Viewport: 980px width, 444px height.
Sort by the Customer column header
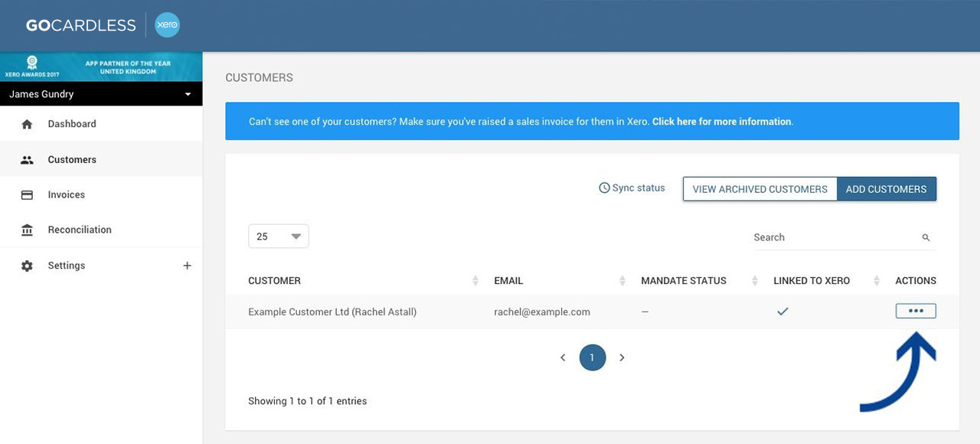[x=274, y=281]
